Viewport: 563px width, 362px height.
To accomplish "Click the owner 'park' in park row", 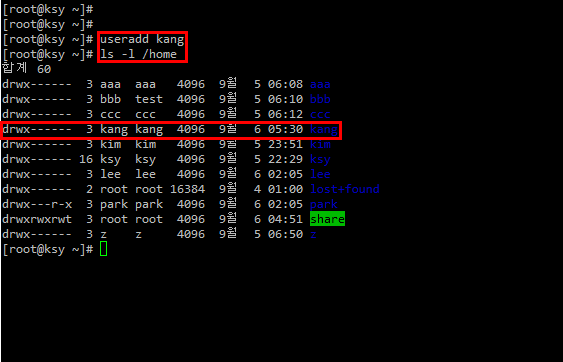I will tap(114, 205).
